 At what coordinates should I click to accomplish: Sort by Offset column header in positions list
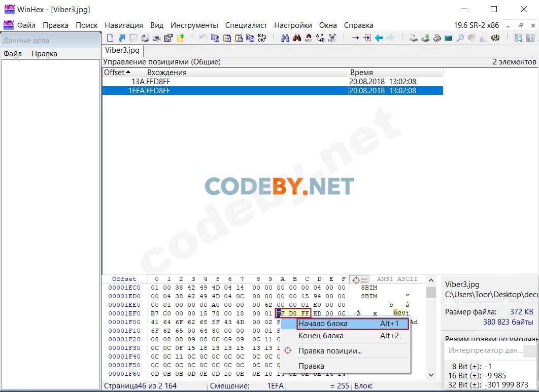click(124, 73)
